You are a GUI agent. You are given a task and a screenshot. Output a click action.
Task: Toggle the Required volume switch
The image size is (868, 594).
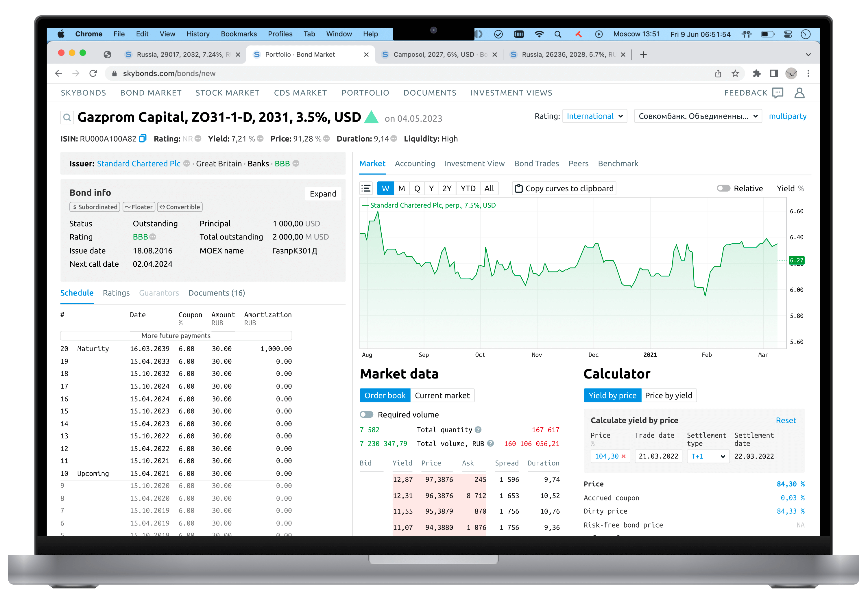point(366,414)
